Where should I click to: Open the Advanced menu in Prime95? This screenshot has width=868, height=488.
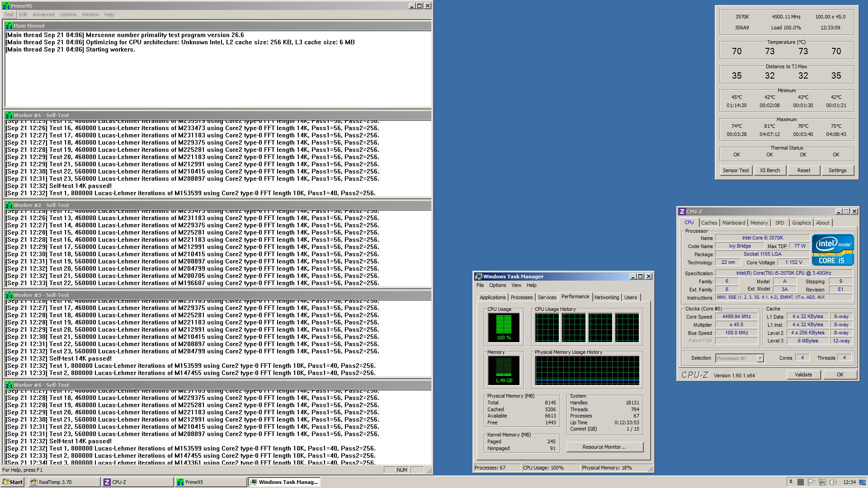pos(43,14)
